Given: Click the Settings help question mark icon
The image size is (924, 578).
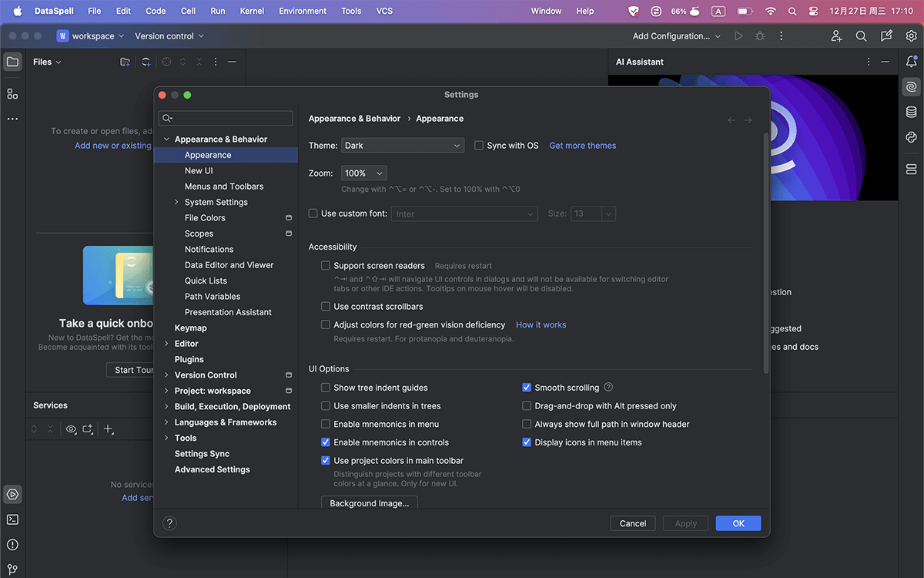Looking at the screenshot, I should click(x=170, y=523).
